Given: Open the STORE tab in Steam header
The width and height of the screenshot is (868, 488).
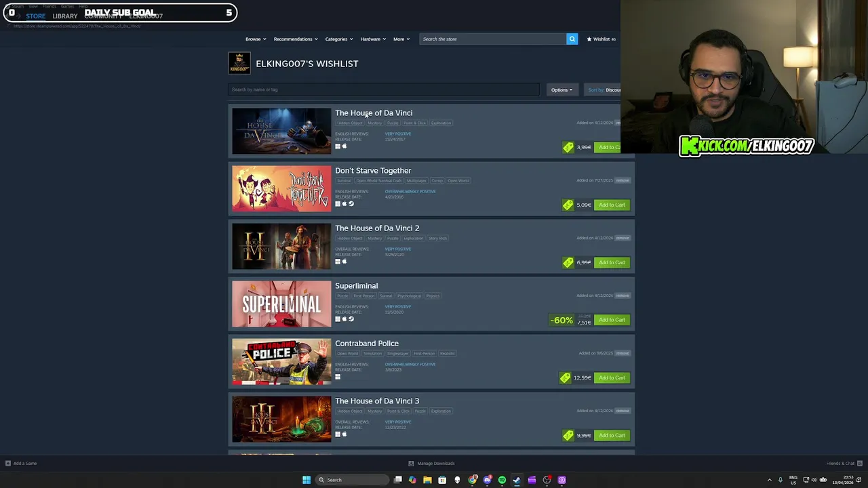Looking at the screenshot, I should tap(36, 16).
